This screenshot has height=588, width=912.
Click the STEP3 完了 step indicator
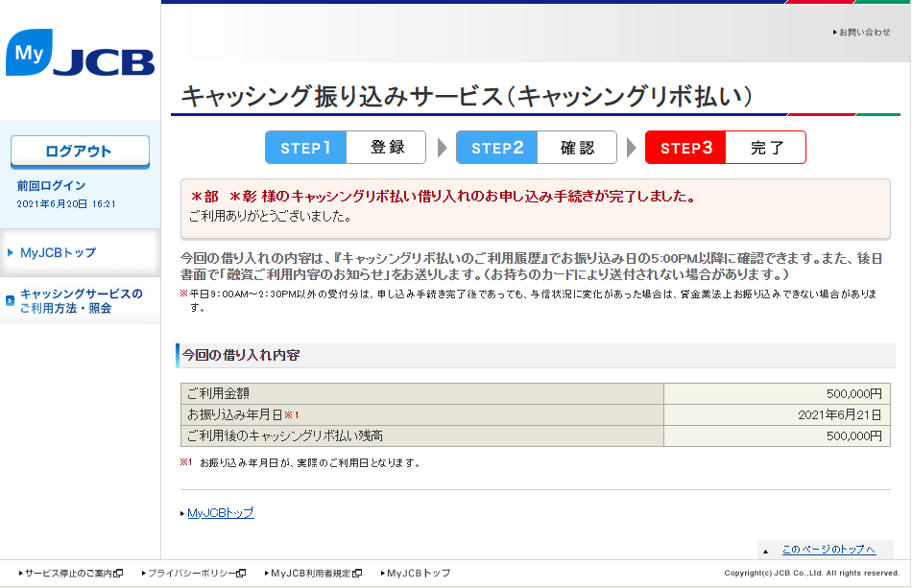pos(725,148)
